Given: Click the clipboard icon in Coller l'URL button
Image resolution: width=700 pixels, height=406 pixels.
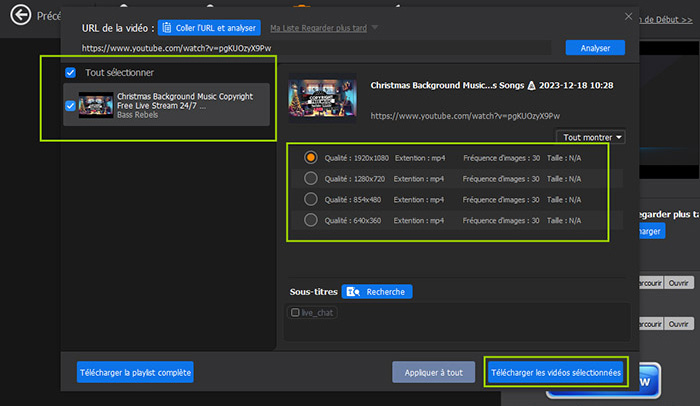Looking at the screenshot, I should (167, 28).
